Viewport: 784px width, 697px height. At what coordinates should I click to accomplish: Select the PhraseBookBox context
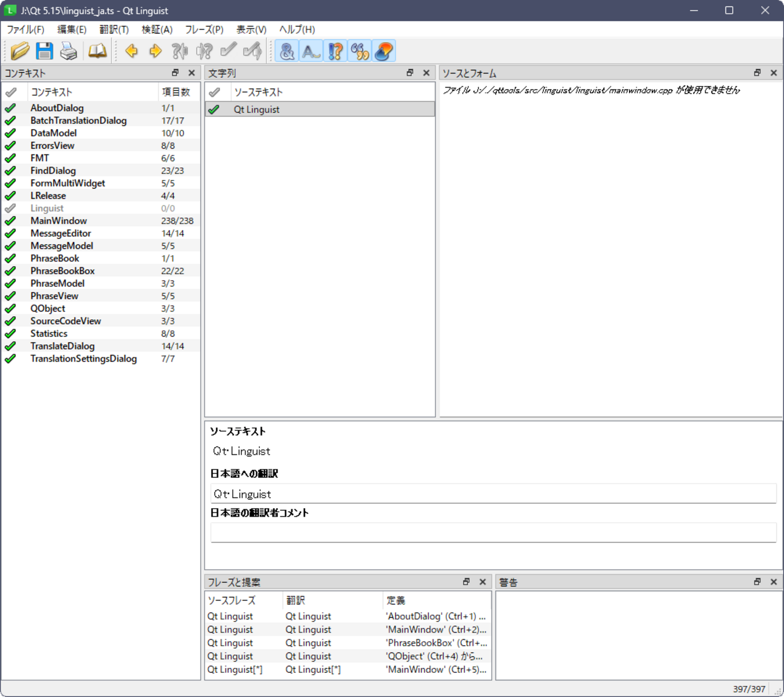point(101,271)
